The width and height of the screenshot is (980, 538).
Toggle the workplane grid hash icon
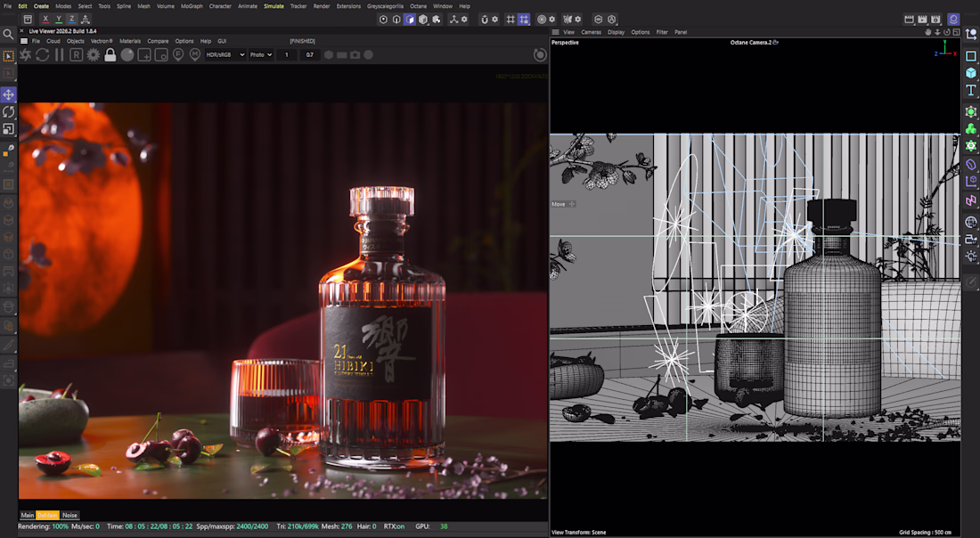(510, 20)
